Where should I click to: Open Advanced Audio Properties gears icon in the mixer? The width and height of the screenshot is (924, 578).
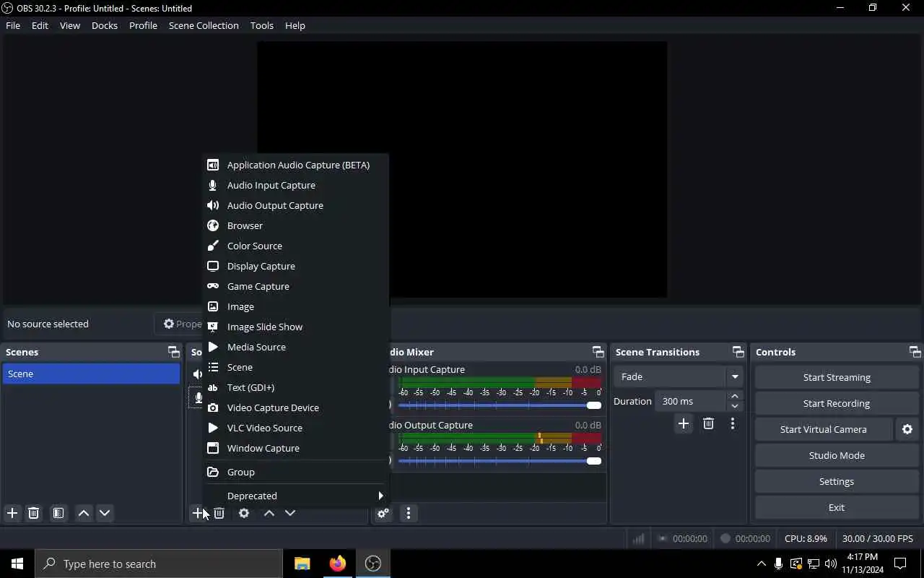coord(383,513)
